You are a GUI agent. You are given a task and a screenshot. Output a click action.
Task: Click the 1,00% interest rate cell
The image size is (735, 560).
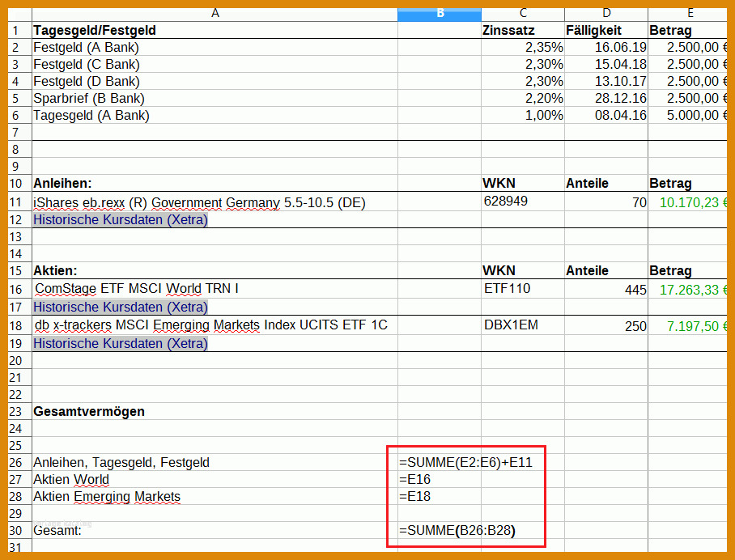(x=523, y=115)
